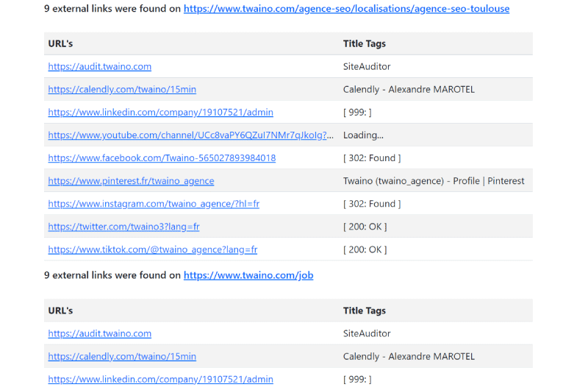The image size is (588, 390).
Task: Select "[ 999: ]" title in second table
Action: (x=357, y=379)
